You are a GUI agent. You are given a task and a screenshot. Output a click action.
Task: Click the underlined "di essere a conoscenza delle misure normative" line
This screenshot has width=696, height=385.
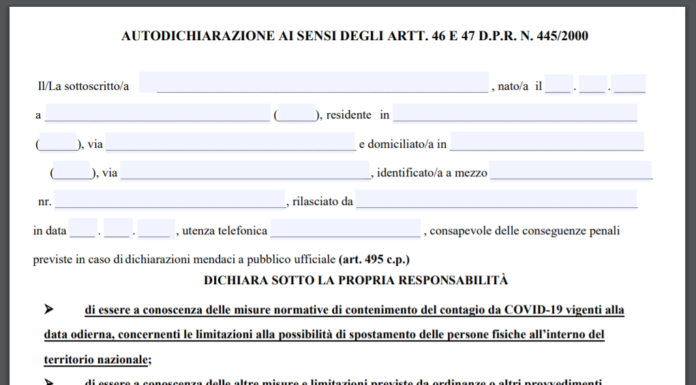tap(354, 310)
